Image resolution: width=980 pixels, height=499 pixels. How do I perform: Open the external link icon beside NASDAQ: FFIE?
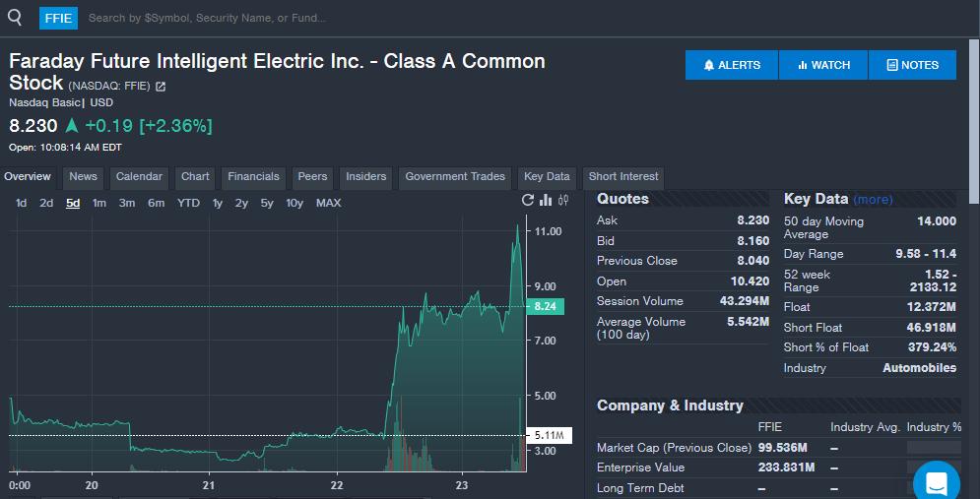(161, 87)
